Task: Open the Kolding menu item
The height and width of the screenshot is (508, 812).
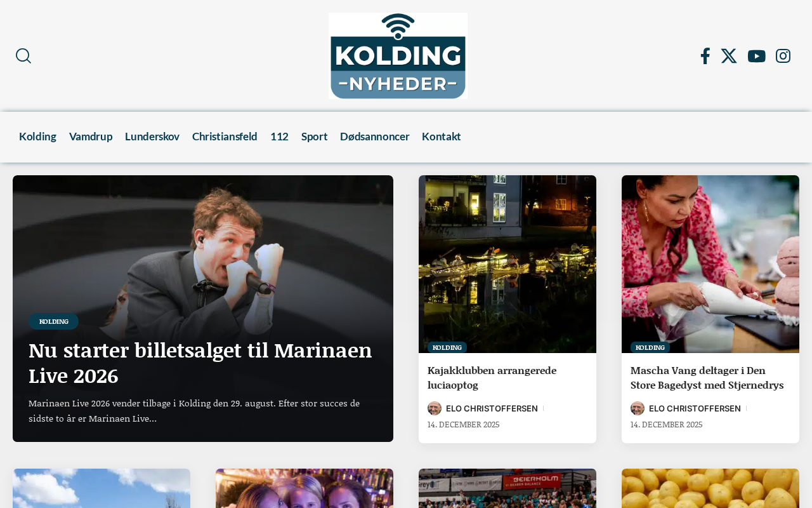Action: (x=37, y=137)
